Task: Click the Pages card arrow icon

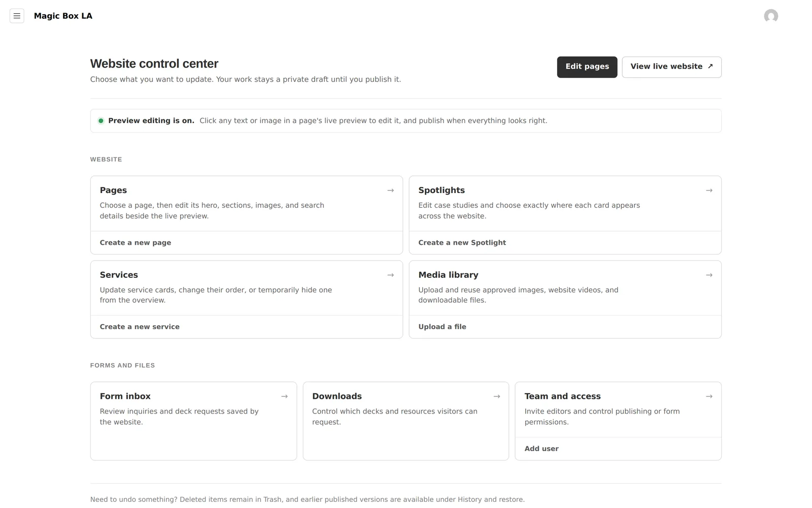Action: [390, 190]
